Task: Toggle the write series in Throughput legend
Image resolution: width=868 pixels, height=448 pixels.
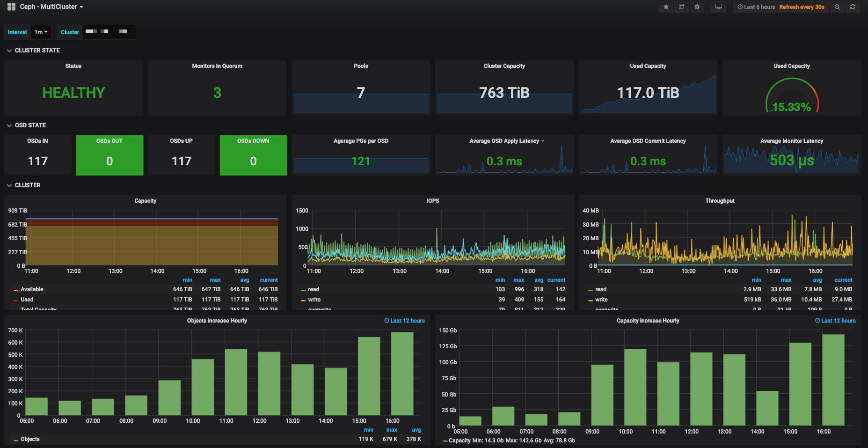Action: tap(601, 300)
